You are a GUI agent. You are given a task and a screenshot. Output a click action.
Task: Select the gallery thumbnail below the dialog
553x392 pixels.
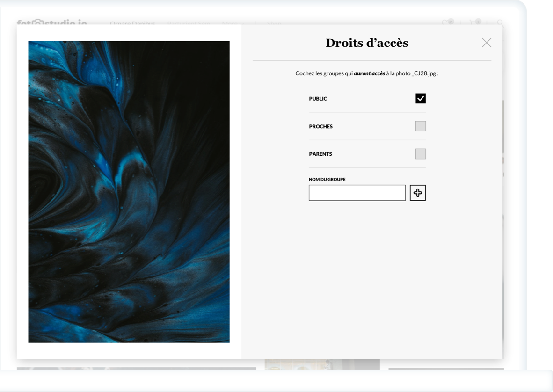click(x=322, y=364)
